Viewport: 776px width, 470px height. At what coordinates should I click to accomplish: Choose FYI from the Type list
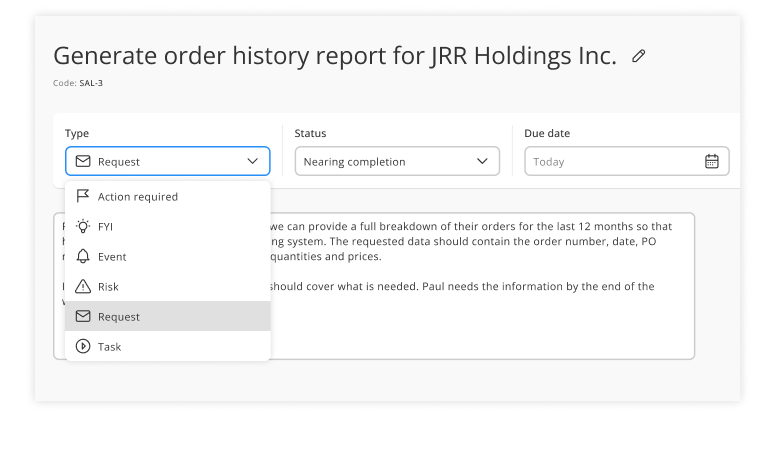tap(168, 227)
